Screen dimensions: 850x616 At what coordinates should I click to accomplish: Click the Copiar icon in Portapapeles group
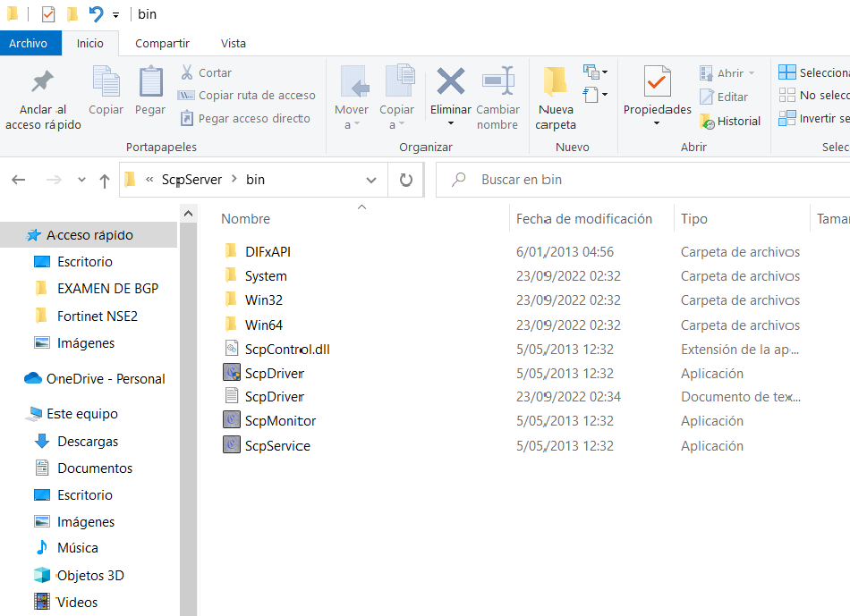pyautogui.click(x=106, y=81)
